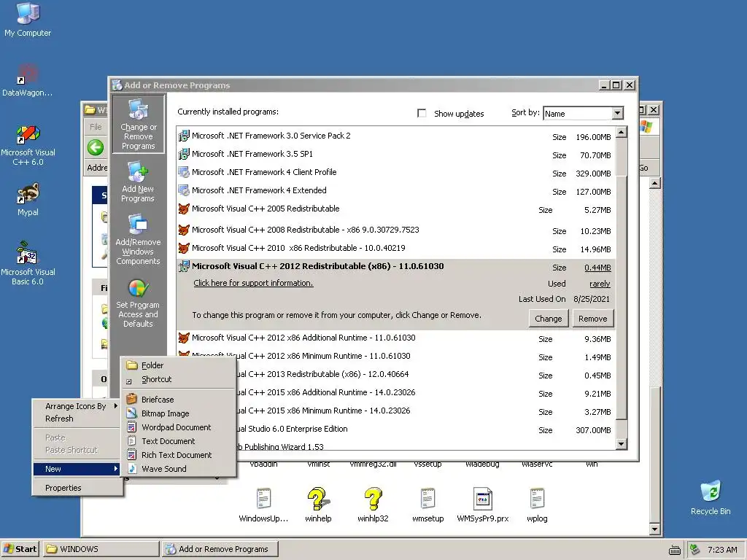Choose Refresh from the context menu

[76, 419]
